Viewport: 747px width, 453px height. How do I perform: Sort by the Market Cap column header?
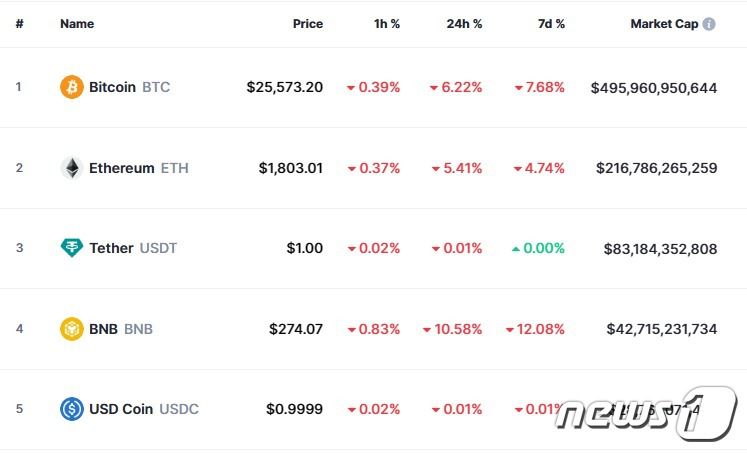coord(664,24)
